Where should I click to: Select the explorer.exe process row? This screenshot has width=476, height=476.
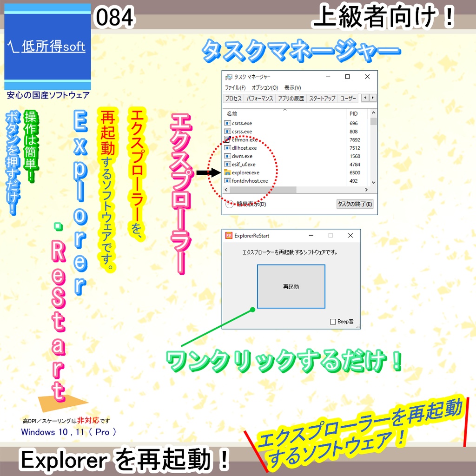[x=296, y=172]
